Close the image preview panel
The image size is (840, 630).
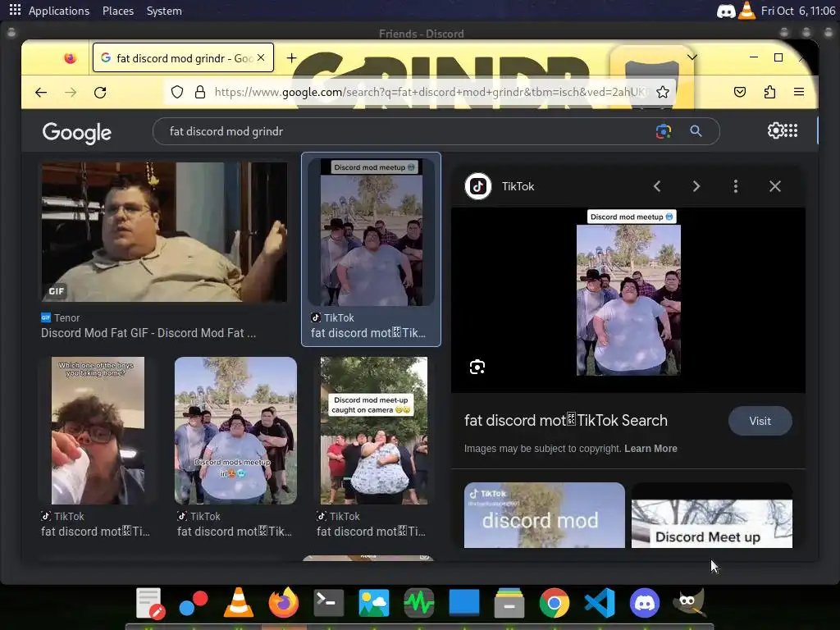[x=774, y=186]
